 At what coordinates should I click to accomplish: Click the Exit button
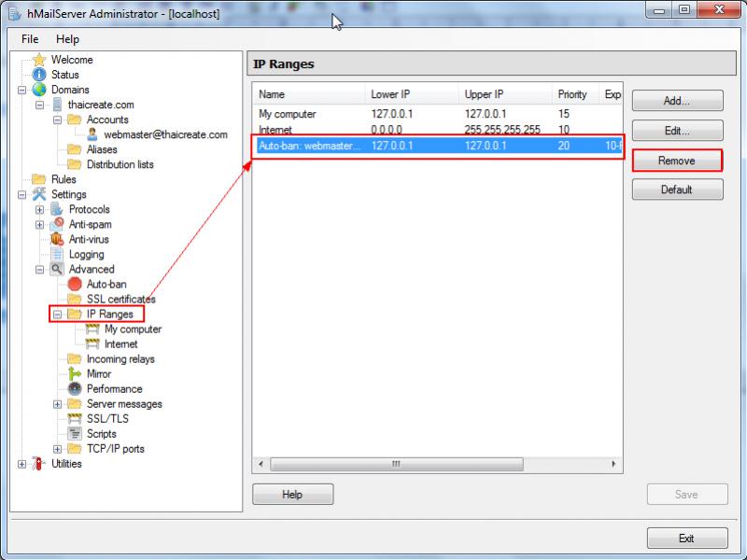click(x=686, y=539)
